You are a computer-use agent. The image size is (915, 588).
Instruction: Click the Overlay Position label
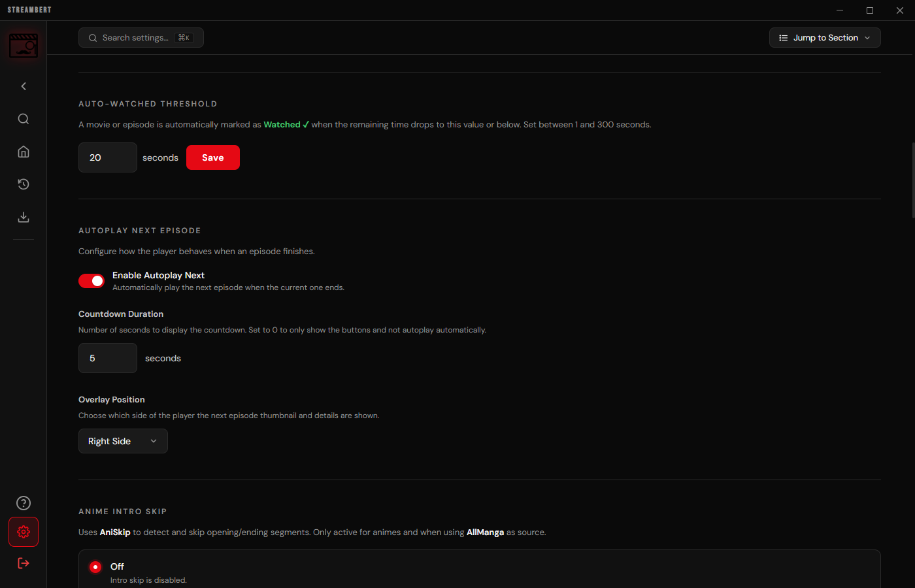112,400
